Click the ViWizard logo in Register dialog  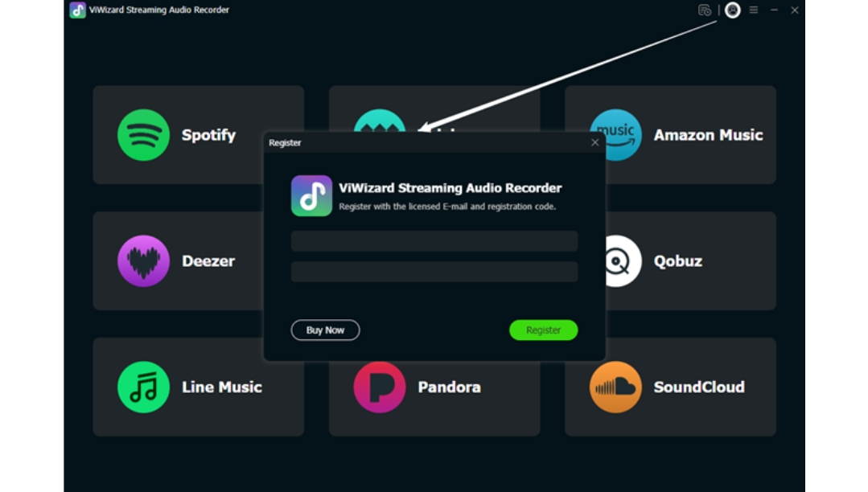point(311,196)
